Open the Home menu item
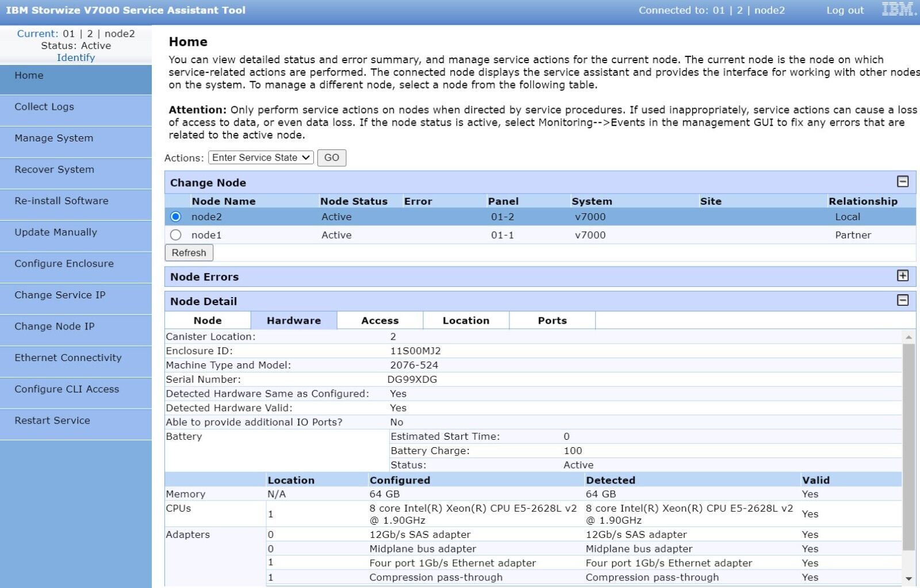This screenshot has height=588, width=920. click(76, 80)
